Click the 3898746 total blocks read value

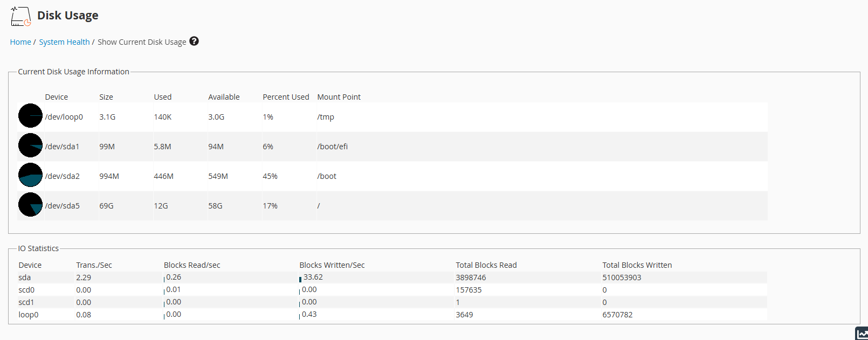tap(471, 277)
